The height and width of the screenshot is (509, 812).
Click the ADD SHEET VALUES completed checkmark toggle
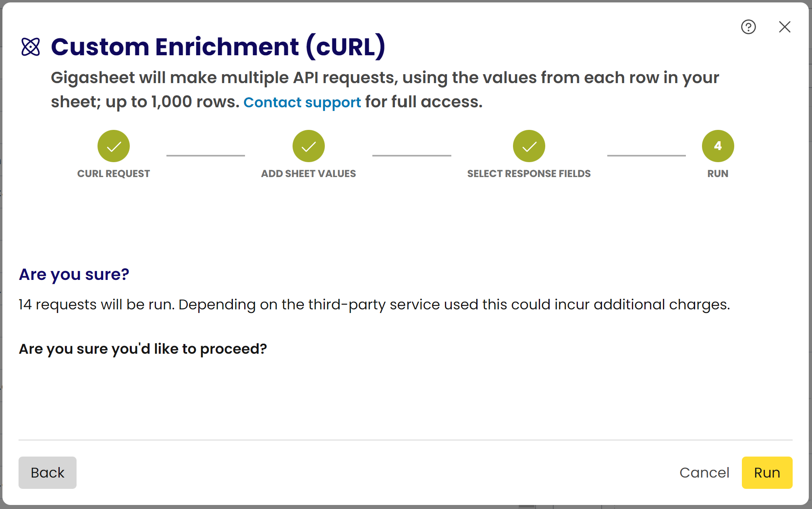[309, 146]
